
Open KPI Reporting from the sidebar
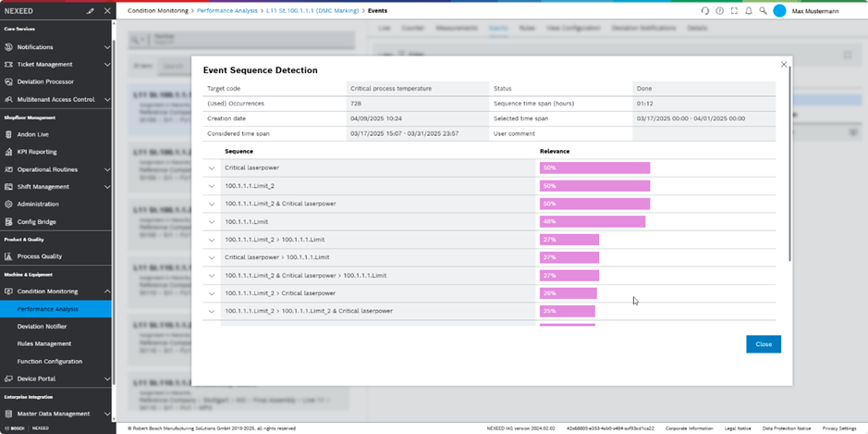tap(37, 152)
